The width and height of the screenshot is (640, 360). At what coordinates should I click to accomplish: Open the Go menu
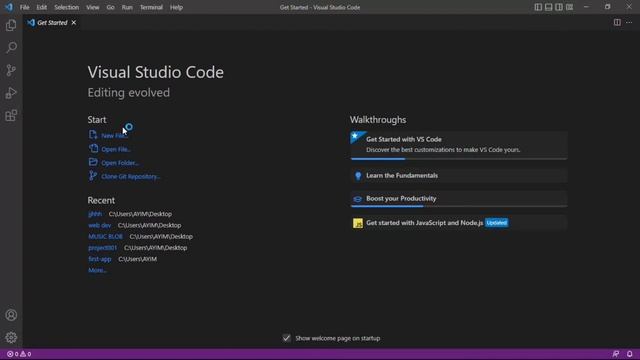click(110, 7)
